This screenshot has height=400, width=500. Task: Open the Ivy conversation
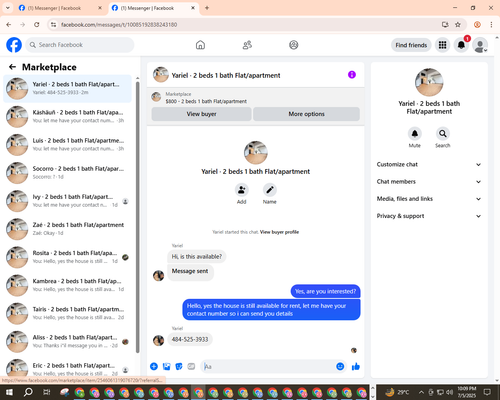(x=67, y=201)
